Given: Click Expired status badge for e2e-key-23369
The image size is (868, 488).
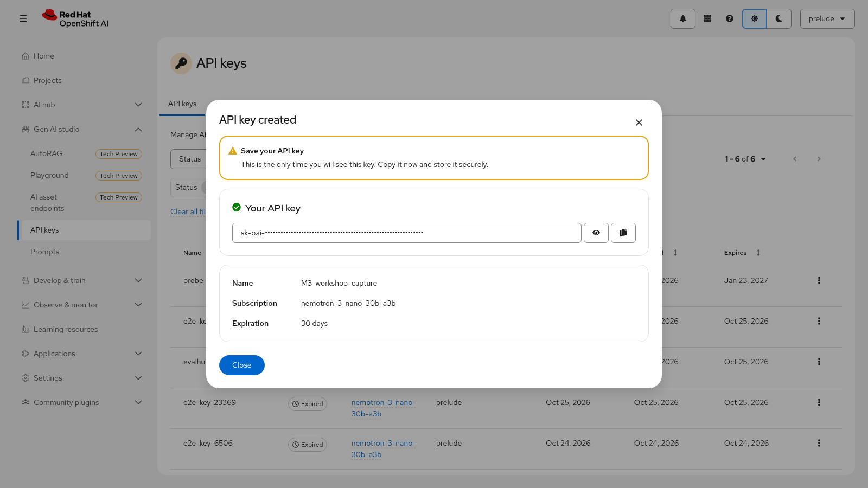Looking at the screenshot, I should point(308,404).
